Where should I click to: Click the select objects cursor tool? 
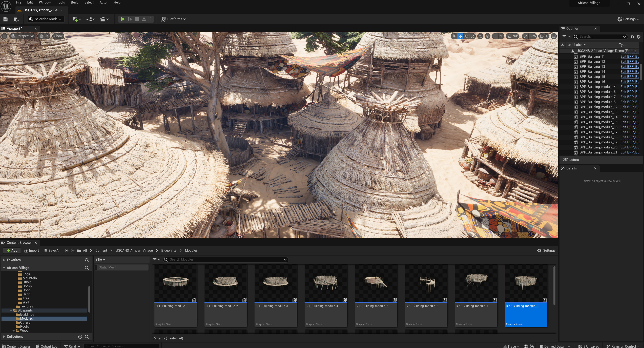(454, 36)
